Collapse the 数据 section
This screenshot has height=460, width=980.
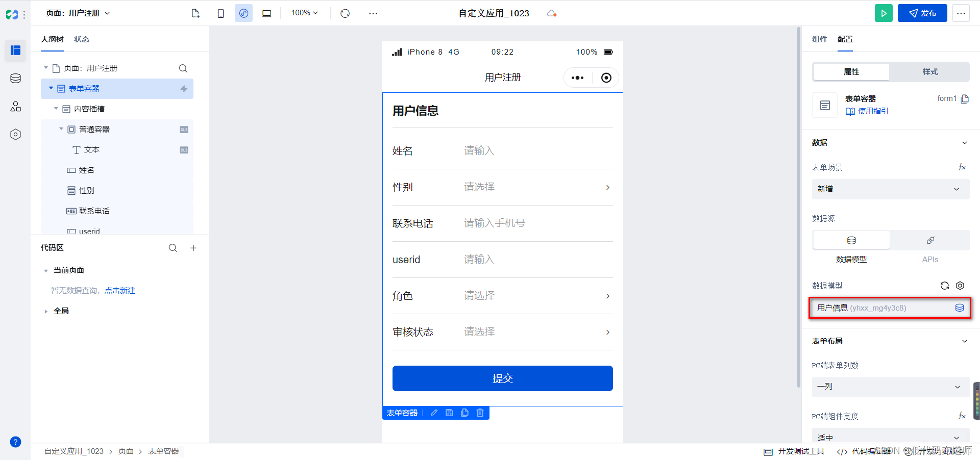point(964,143)
